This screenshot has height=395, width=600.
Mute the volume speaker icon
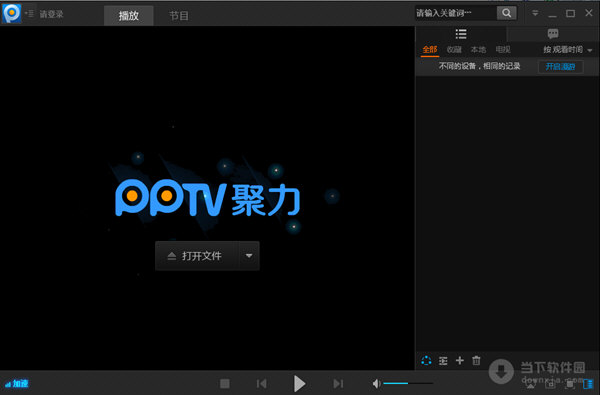[x=377, y=384]
